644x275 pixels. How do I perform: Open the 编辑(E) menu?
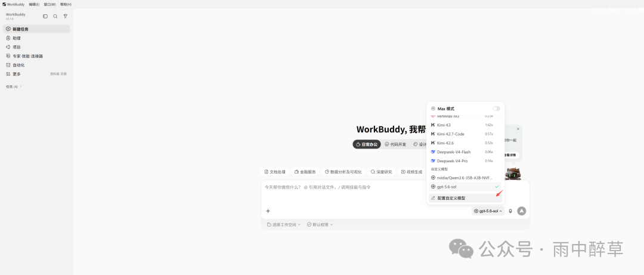click(x=34, y=4)
